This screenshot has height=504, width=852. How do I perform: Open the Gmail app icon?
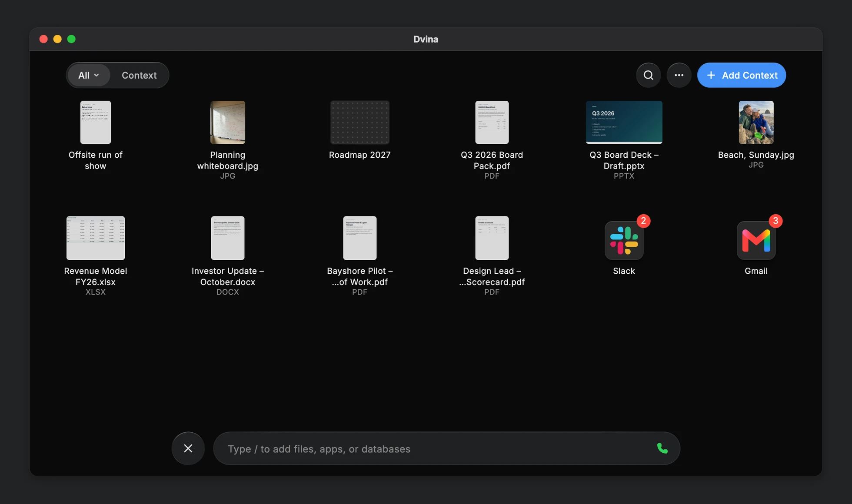tap(756, 240)
